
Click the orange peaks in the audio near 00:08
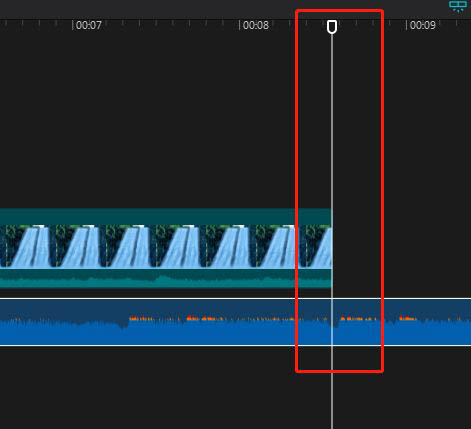[x=203, y=319]
